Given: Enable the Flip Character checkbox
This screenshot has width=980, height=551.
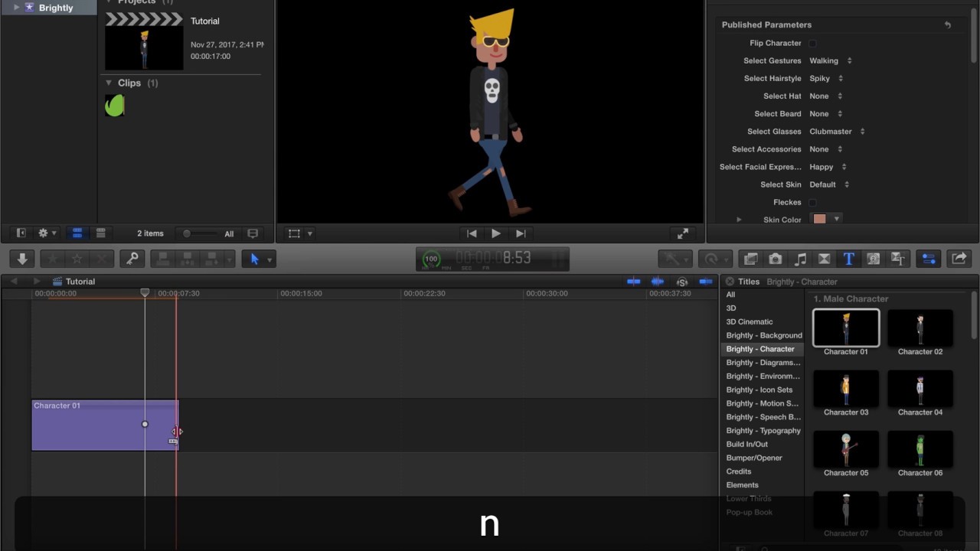Looking at the screenshot, I should click(x=812, y=44).
